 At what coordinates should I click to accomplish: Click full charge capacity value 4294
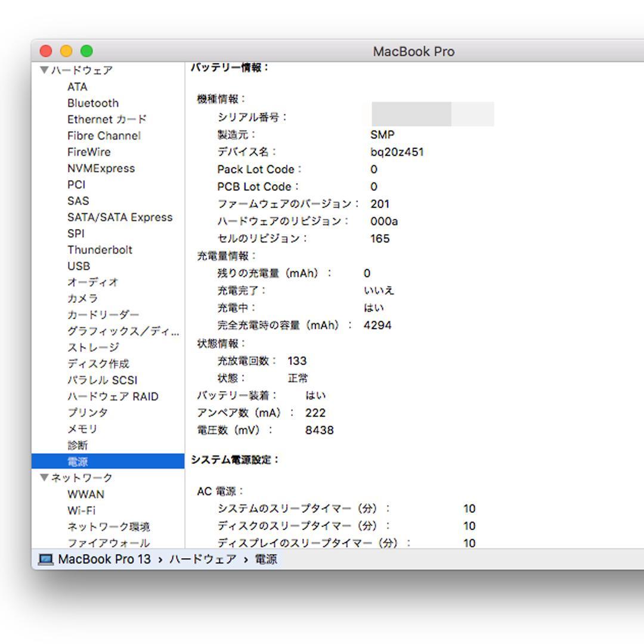click(377, 326)
